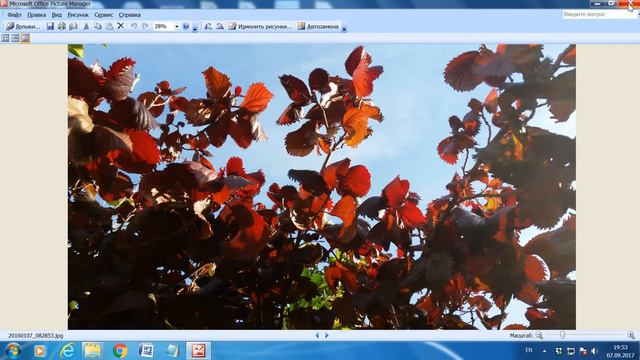Open Google Chrome from taskbar
Image resolution: width=640 pixels, height=360 pixels.
(x=120, y=351)
